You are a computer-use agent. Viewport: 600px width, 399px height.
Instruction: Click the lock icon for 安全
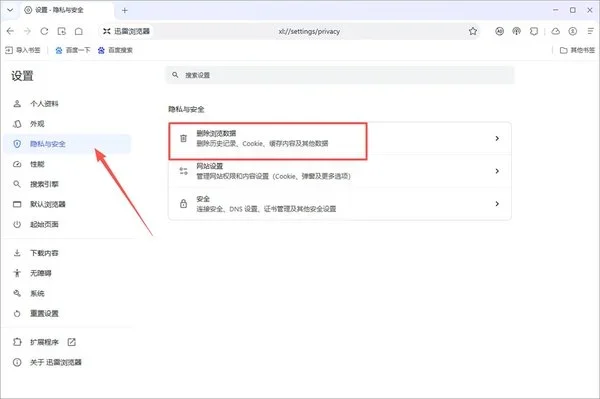(x=184, y=204)
